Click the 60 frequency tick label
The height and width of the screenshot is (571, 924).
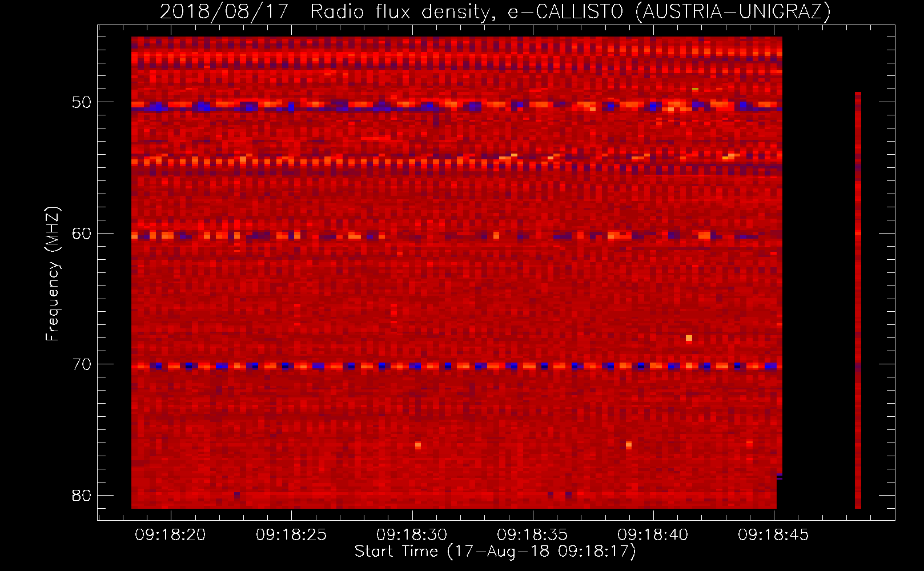pyautogui.click(x=82, y=233)
